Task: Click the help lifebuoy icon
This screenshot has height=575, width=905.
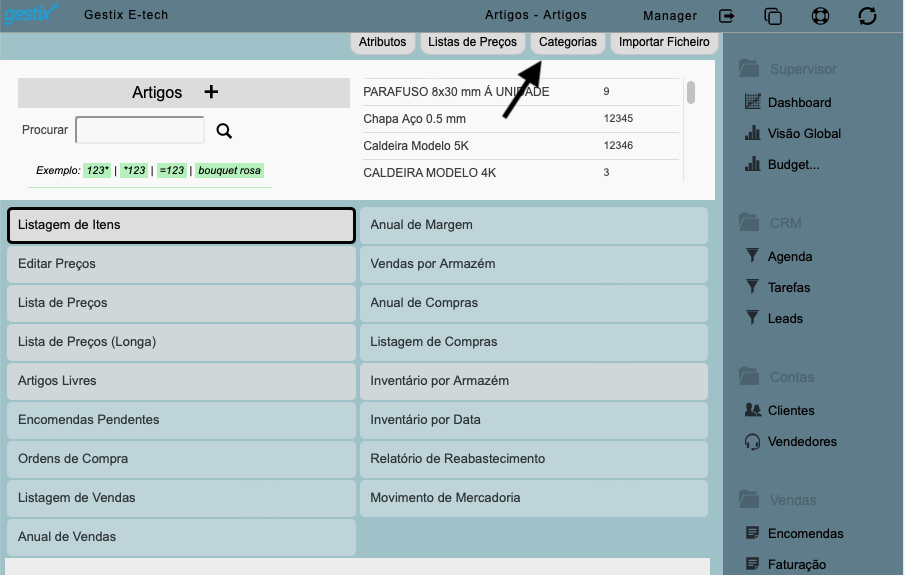Action: 820,16
